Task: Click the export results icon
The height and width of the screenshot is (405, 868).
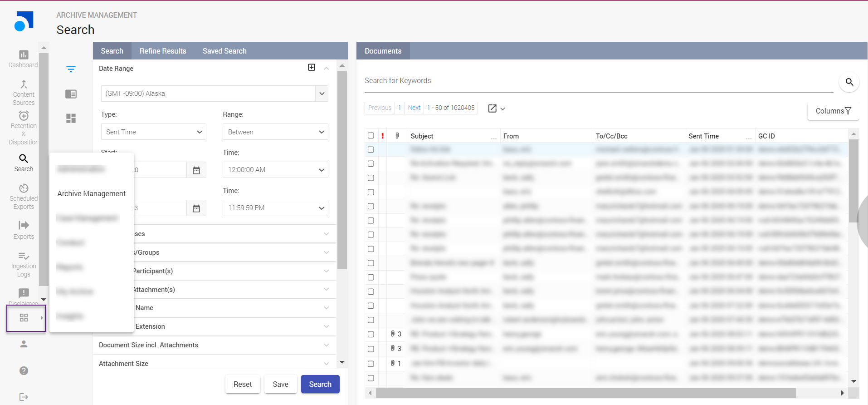Action: (x=493, y=109)
